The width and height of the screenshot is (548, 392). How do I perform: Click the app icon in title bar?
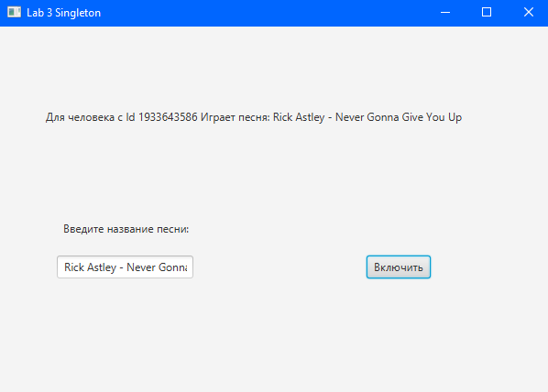[x=14, y=12]
